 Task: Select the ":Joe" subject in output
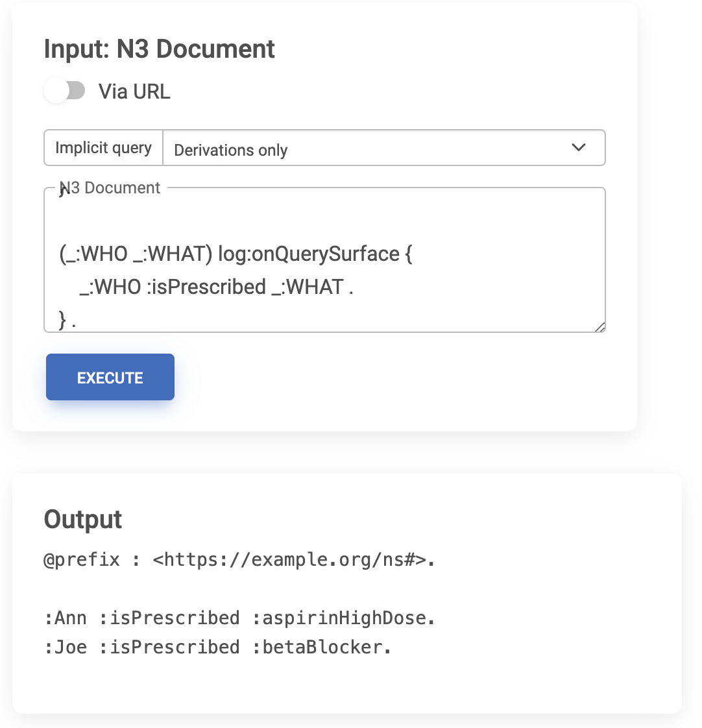(66, 647)
